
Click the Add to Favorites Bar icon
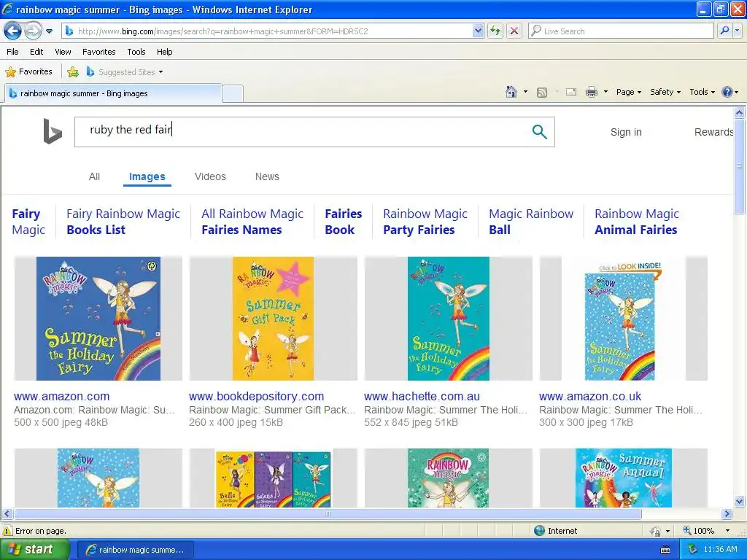[x=73, y=72]
